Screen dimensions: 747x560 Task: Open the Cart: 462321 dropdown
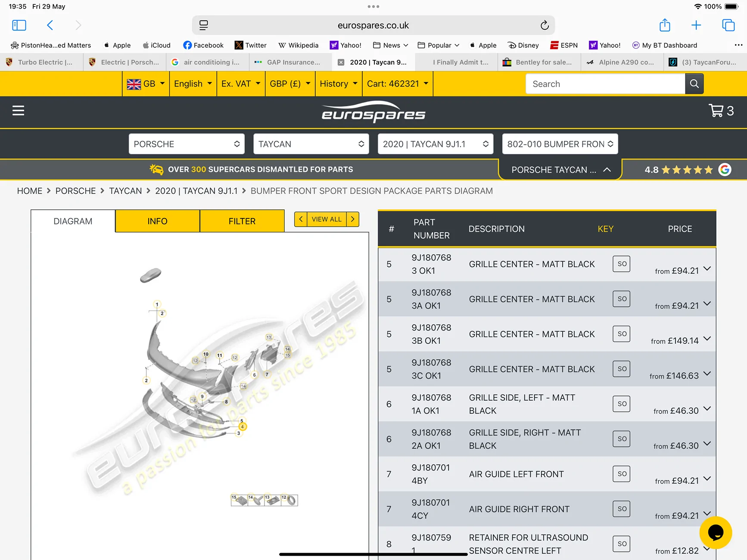398,84
